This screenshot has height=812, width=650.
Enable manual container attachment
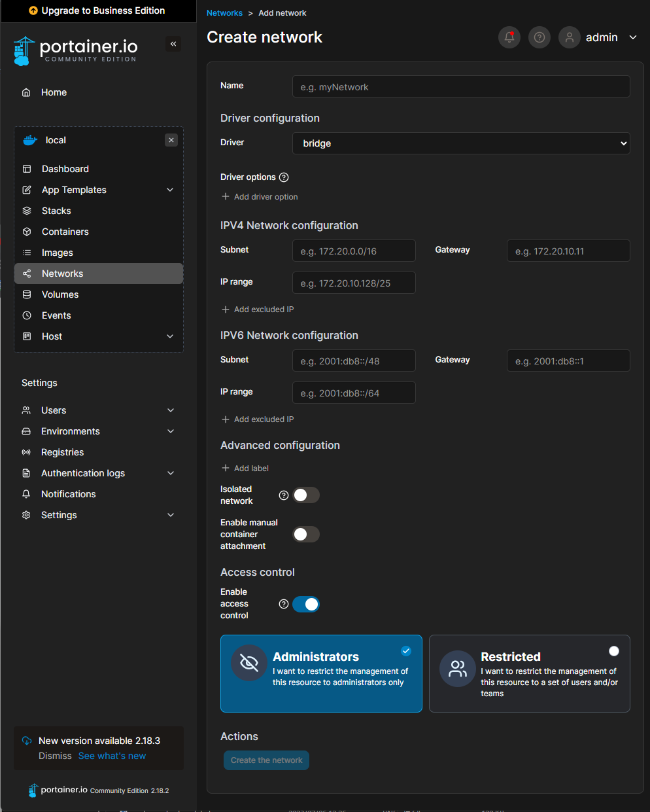[x=306, y=535]
